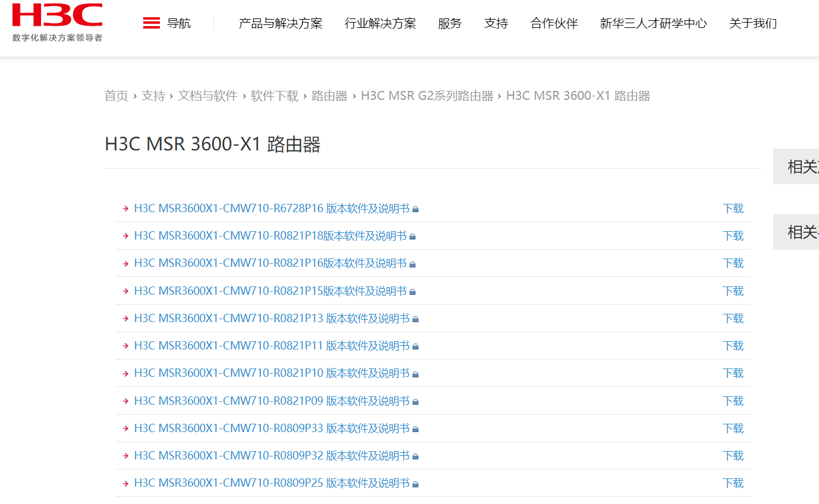Viewport: 819px width, 504px height.
Task: Click 下载 for the R0821P15 version
Action: [733, 291]
